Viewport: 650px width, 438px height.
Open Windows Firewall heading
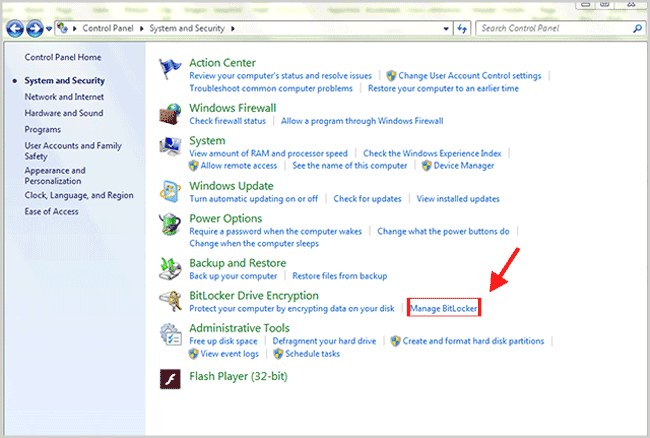pyautogui.click(x=233, y=108)
